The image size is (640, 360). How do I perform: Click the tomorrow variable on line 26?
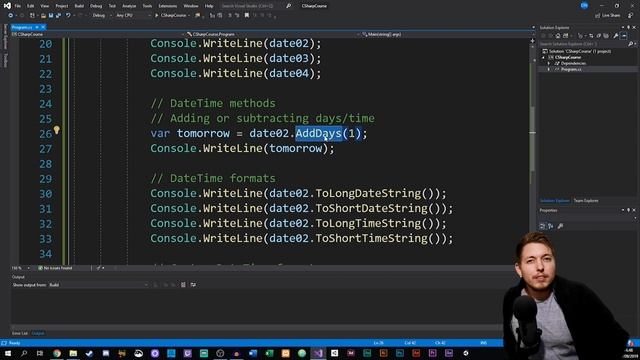click(203, 133)
